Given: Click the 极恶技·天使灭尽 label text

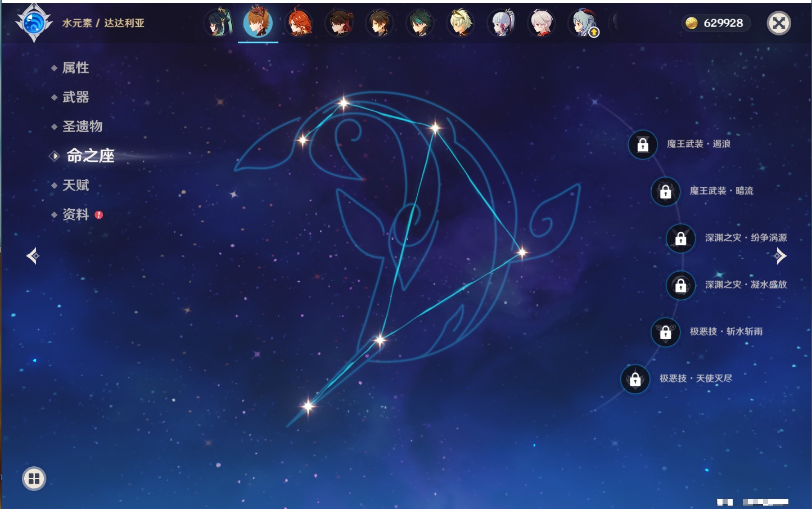Looking at the screenshot, I should coord(696,378).
